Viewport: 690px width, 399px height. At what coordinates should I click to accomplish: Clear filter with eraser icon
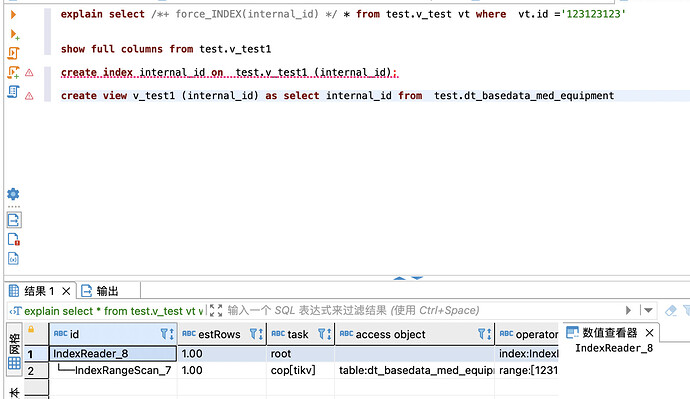(x=671, y=311)
